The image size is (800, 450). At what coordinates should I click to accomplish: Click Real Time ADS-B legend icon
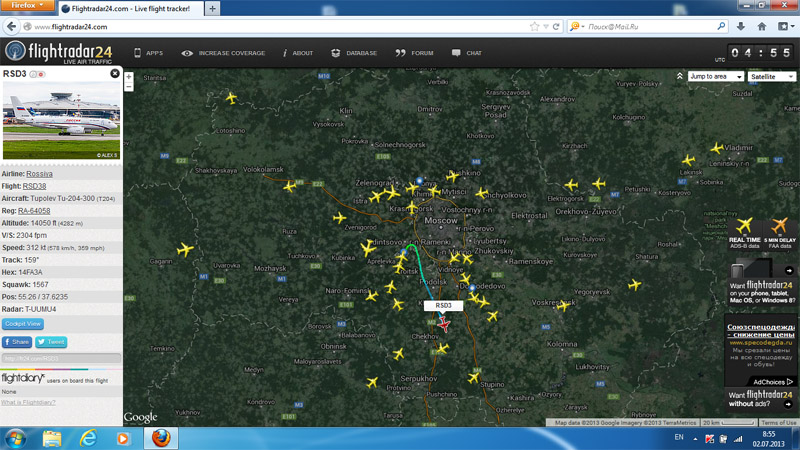pyautogui.click(x=744, y=234)
